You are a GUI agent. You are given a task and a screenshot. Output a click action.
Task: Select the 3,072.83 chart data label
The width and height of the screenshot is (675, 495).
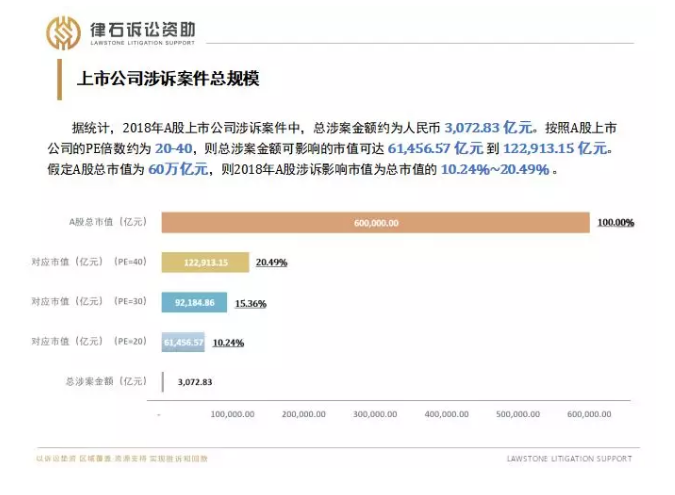[x=194, y=382]
